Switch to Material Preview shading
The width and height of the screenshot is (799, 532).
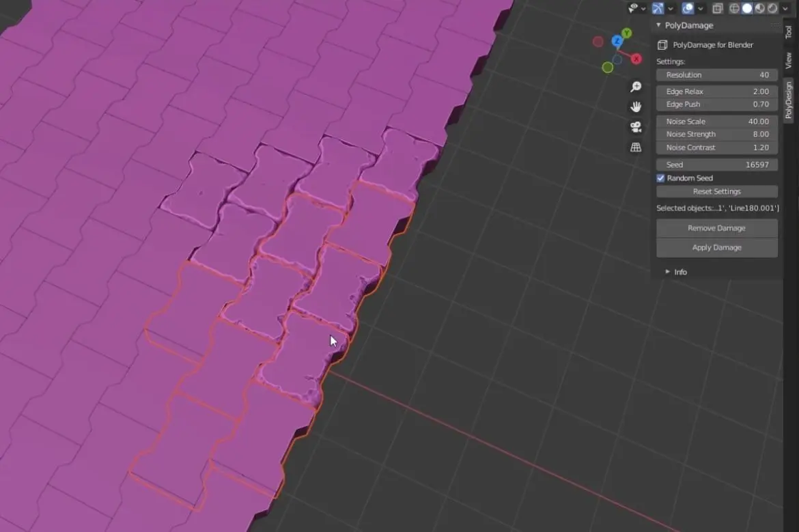(x=760, y=8)
